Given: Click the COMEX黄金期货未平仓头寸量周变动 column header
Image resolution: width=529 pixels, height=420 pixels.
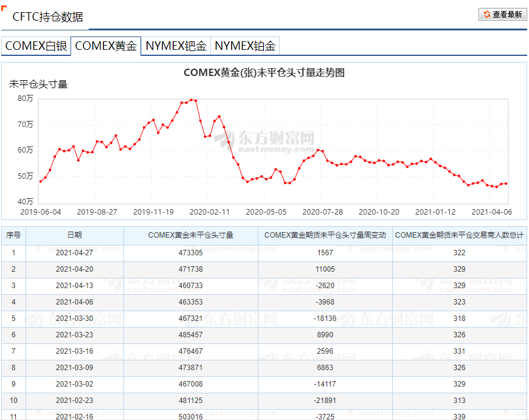Looking at the screenshot, I should pyautogui.click(x=325, y=235).
